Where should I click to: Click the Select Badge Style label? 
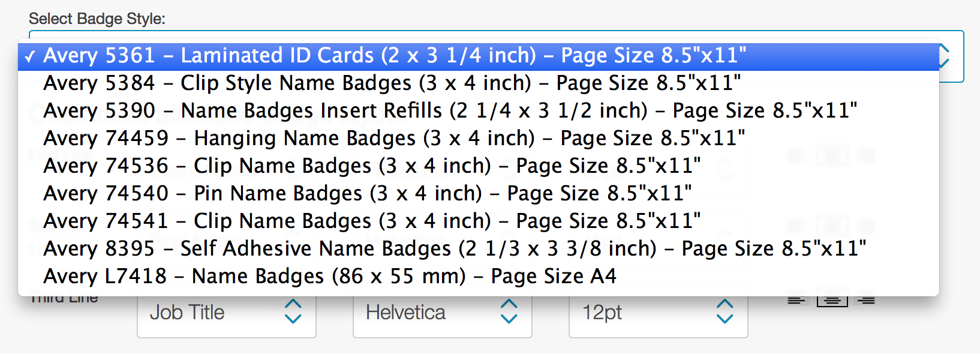pyautogui.click(x=97, y=19)
